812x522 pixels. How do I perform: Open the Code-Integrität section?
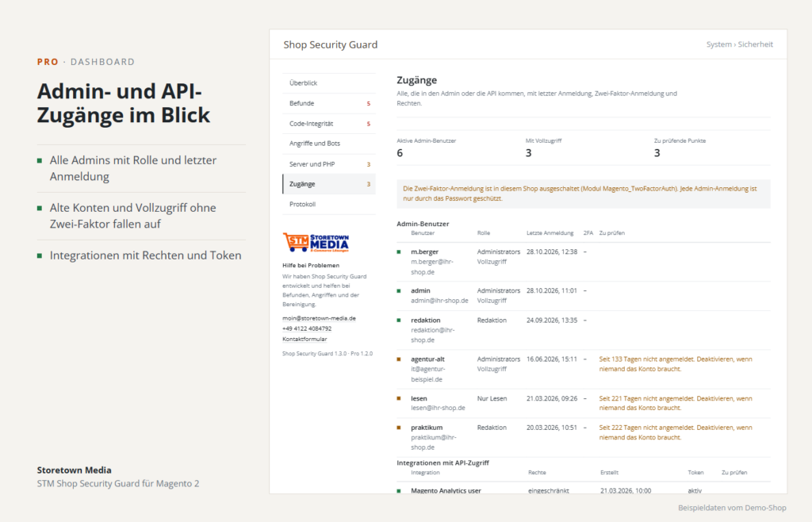(329, 124)
